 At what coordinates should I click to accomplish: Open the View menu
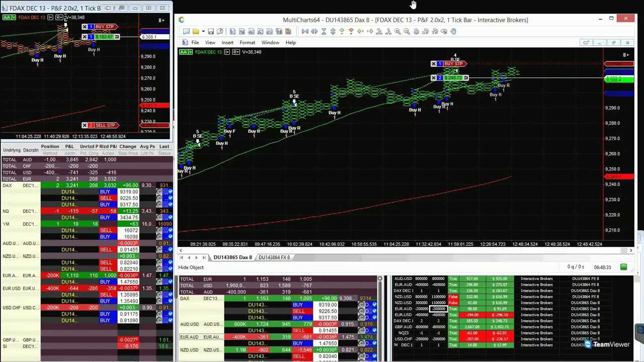click(x=210, y=43)
